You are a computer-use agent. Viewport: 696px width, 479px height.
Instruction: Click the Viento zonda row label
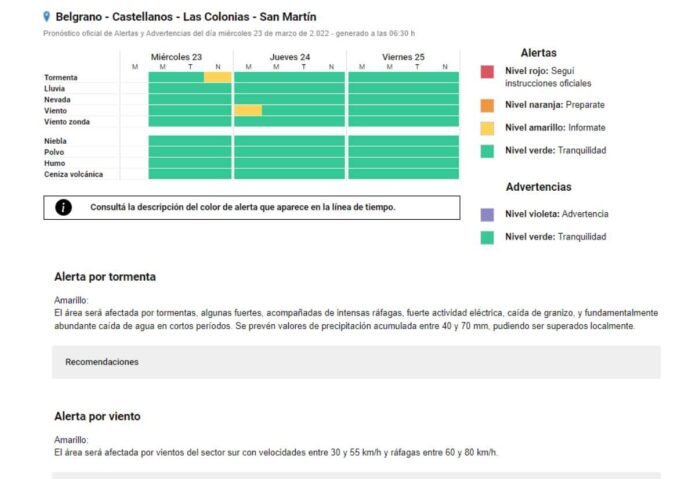[66, 121]
